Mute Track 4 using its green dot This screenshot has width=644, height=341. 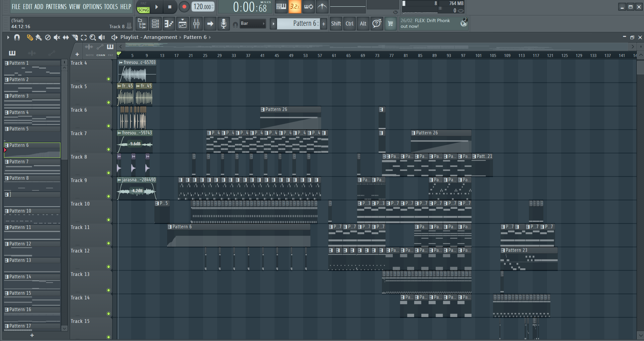tap(108, 79)
